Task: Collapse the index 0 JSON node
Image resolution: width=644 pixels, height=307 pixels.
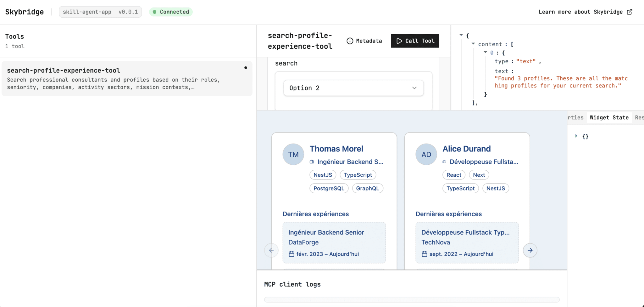Action: [x=485, y=52]
